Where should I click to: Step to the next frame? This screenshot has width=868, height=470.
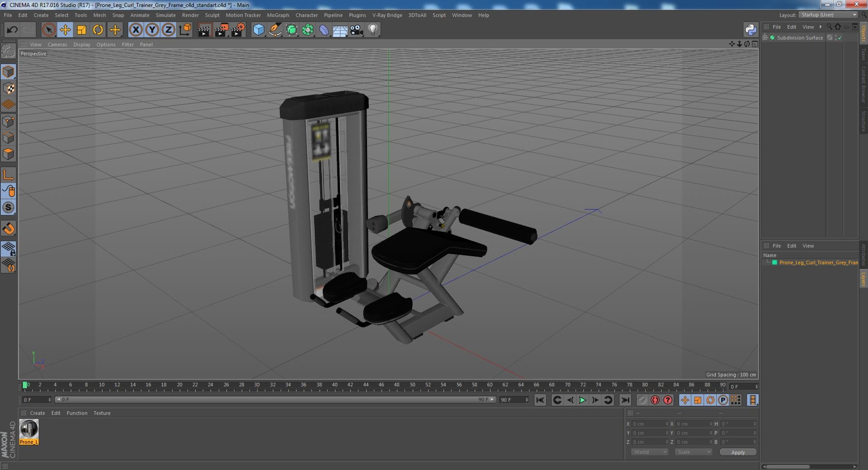tap(595, 400)
